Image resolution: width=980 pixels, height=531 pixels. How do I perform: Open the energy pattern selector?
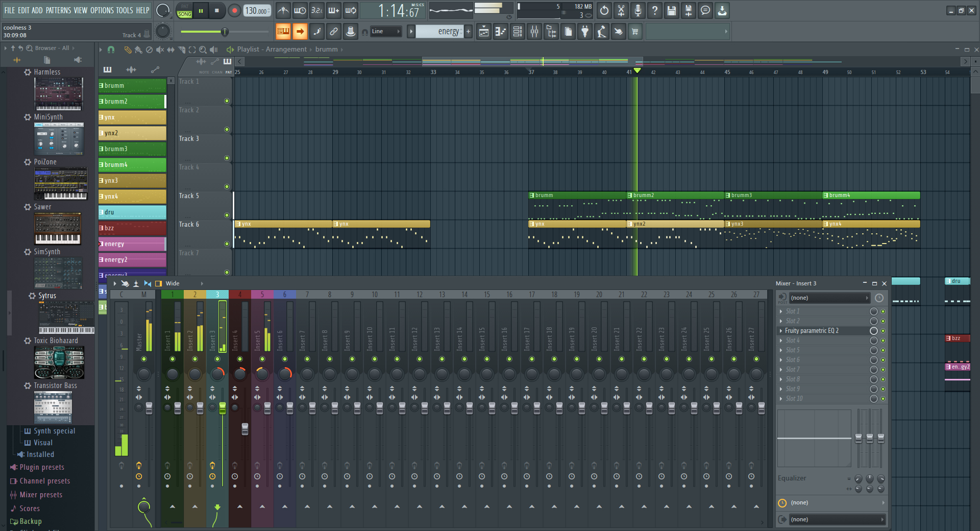(x=439, y=32)
